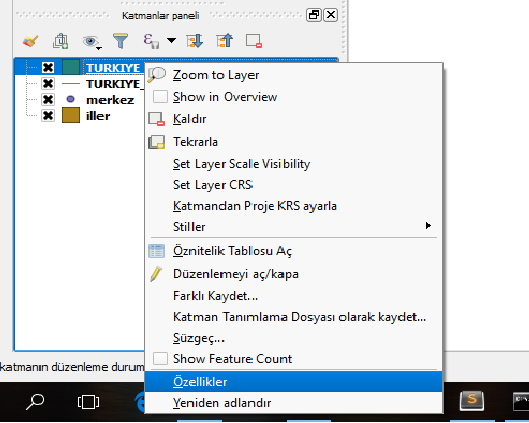This screenshot has height=423, width=529.
Task: Open Süzgeç... filter
Action: pyautogui.click(x=294, y=338)
